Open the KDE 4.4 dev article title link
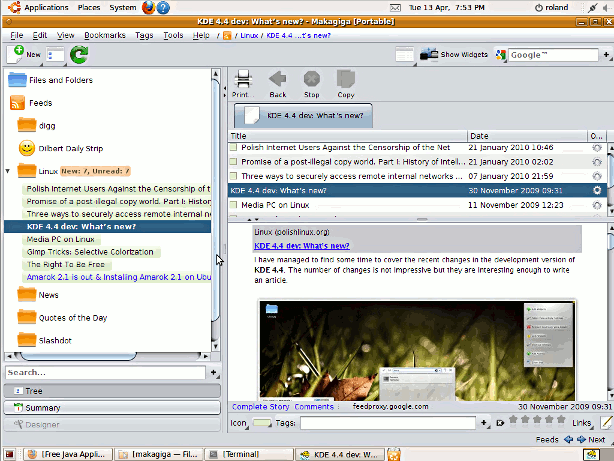The width and height of the screenshot is (614, 461). 302,246
